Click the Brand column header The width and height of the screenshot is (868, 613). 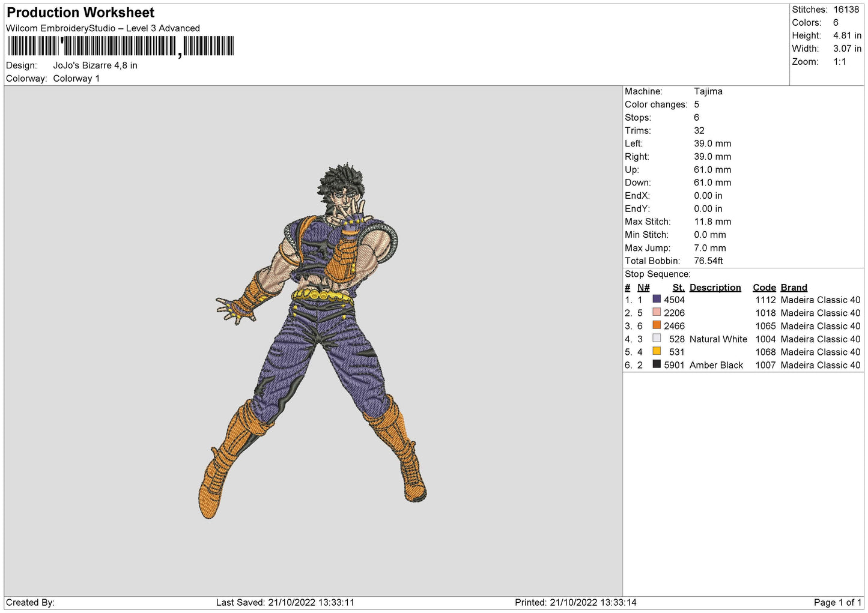point(794,288)
